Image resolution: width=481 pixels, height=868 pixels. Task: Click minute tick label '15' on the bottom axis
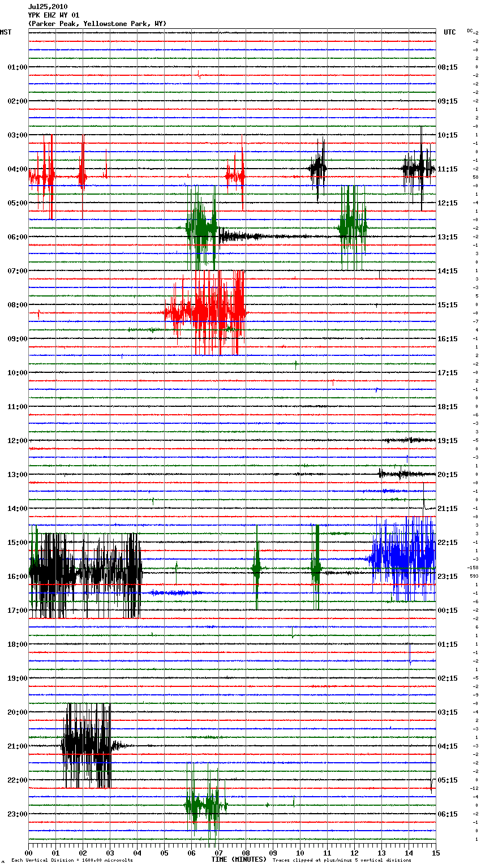(x=436, y=853)
